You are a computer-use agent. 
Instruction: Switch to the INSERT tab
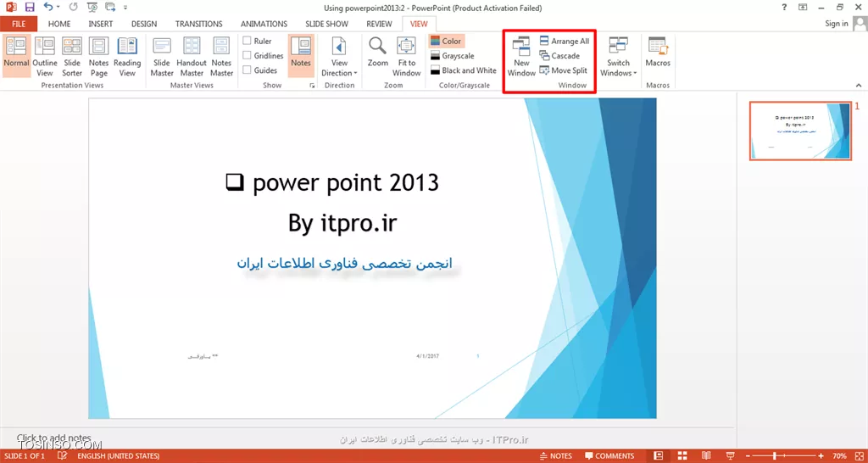point(100,24)
